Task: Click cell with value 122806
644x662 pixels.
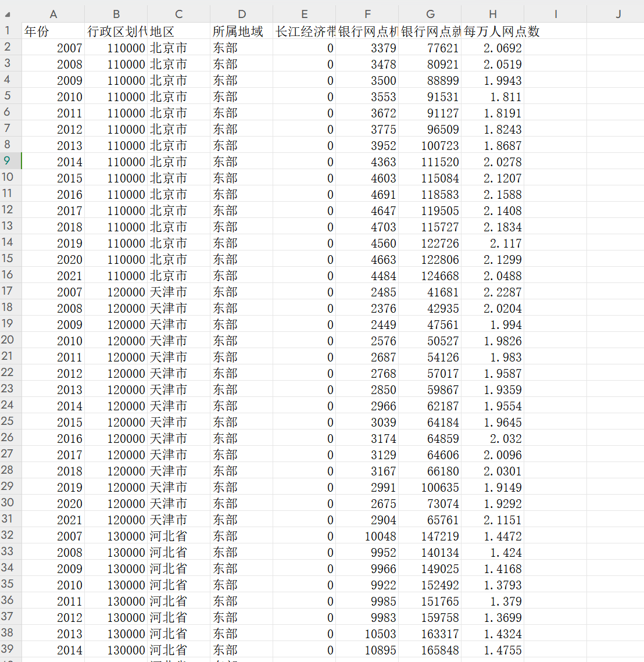Action: (430, 259)
